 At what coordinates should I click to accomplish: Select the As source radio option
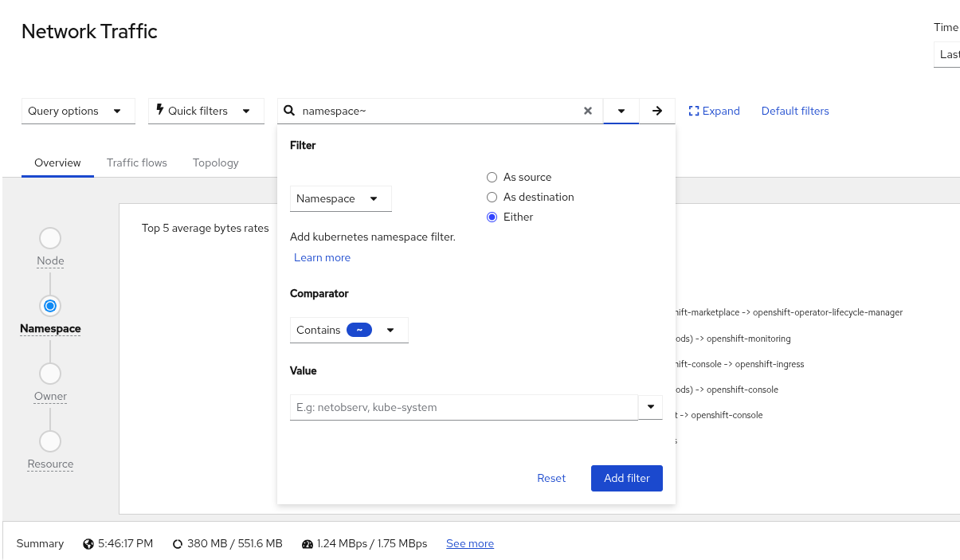point(492,177)
